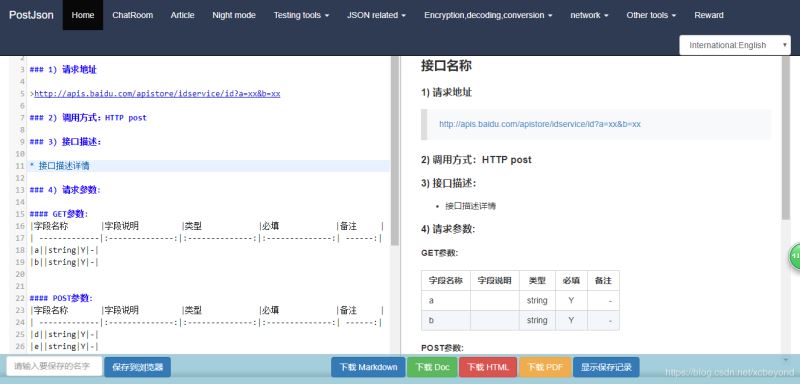Image resolution: width=800 pixels, height=384 pixels.
Task: Click the green 下载 Doc button
Action: (x=432, y=367)
